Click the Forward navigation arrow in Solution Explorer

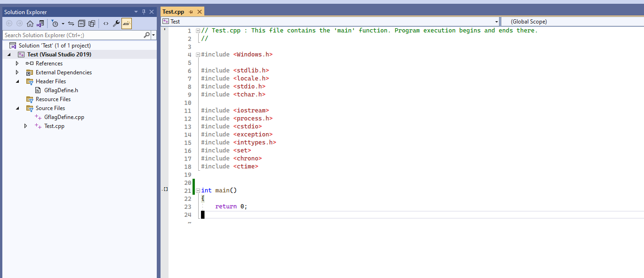click(x=19, y=24)
